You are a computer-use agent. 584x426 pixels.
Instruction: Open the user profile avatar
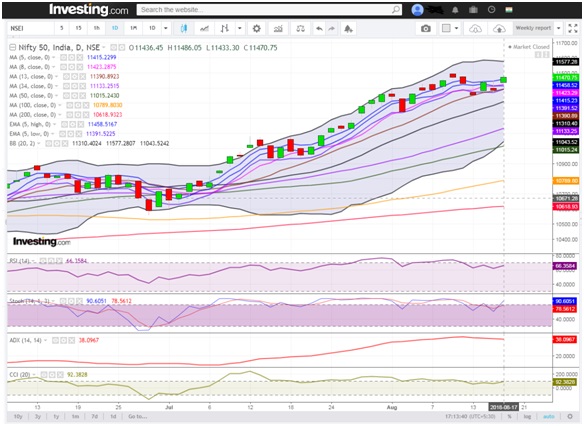point(418,10)
